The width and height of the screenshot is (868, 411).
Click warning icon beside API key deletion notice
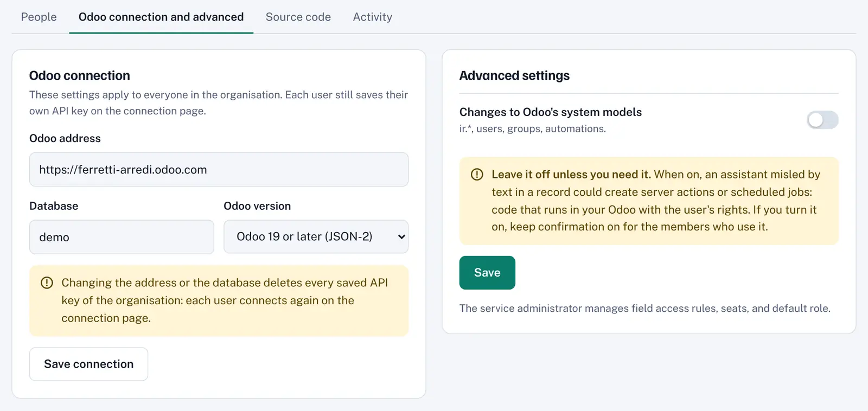[47, 282]
